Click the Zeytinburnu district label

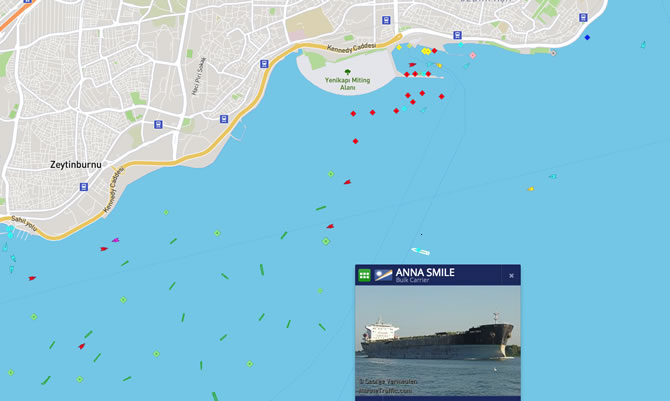coord(76,165)
